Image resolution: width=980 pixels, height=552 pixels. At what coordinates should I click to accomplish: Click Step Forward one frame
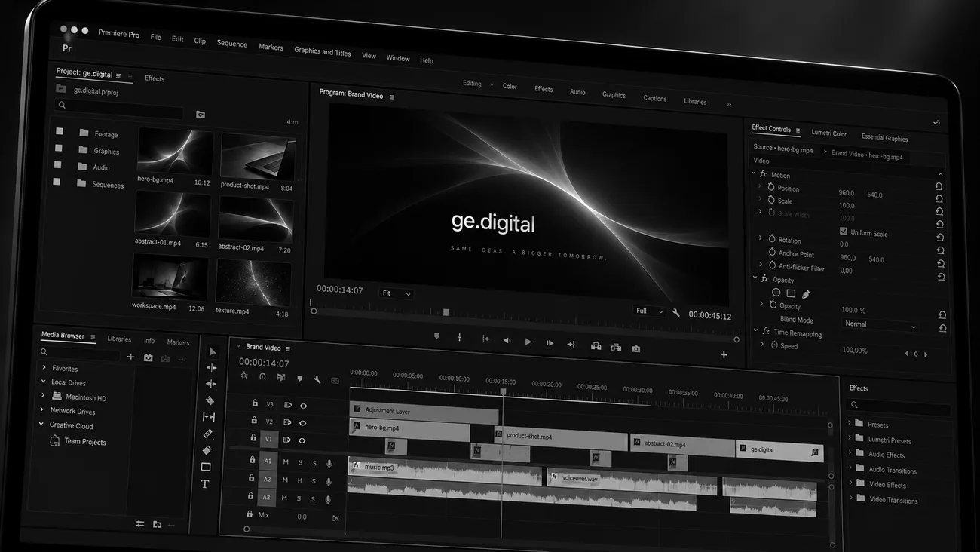(550, 343)
